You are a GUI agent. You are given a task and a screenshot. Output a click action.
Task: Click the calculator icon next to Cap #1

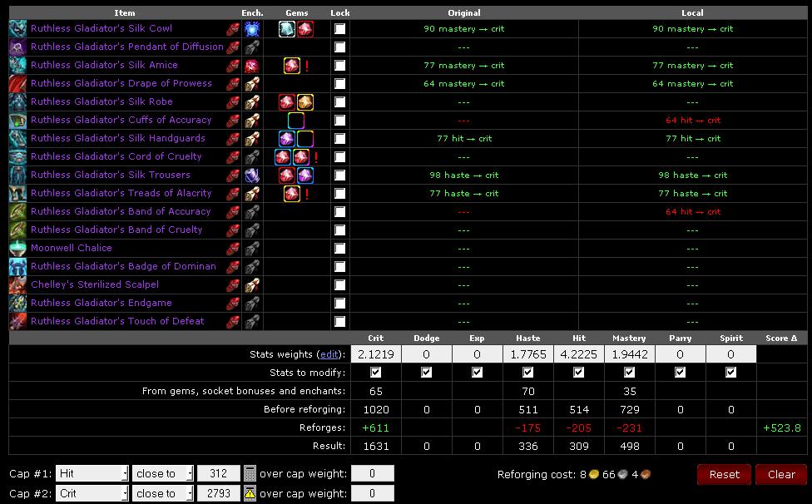(250, 473)
